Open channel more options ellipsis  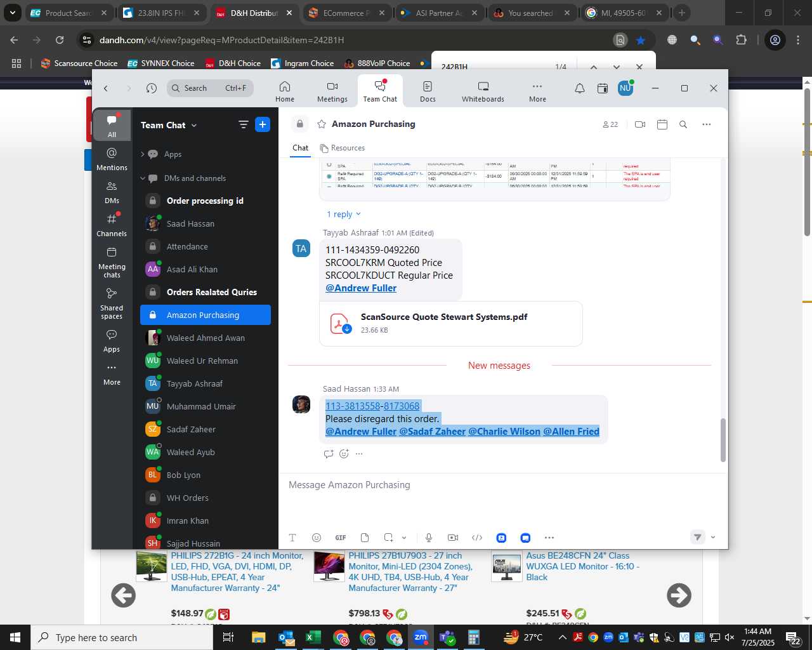pyautogui.click(x=707, y=124)
